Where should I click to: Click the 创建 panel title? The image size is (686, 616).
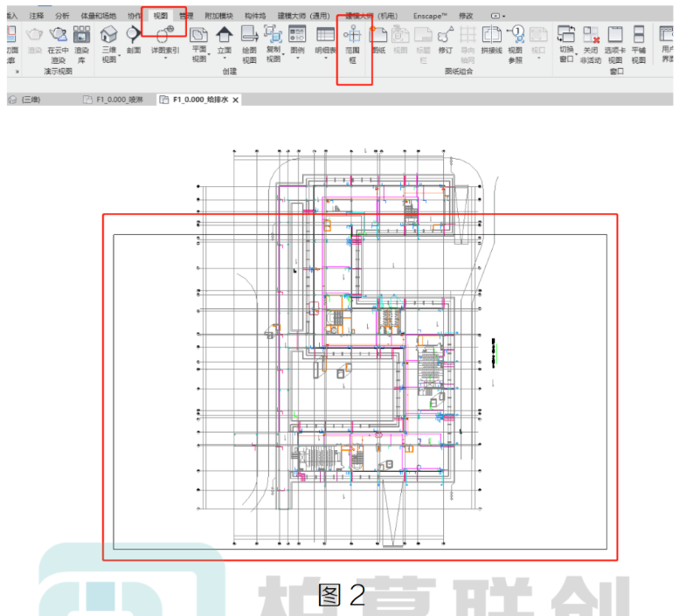[230, 72]
